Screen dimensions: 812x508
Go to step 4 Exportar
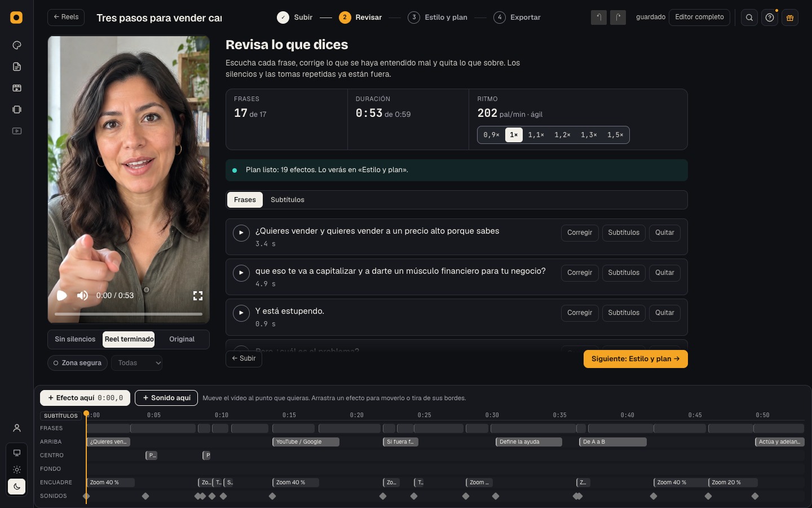pyautogui.click(x=517, y=17)
